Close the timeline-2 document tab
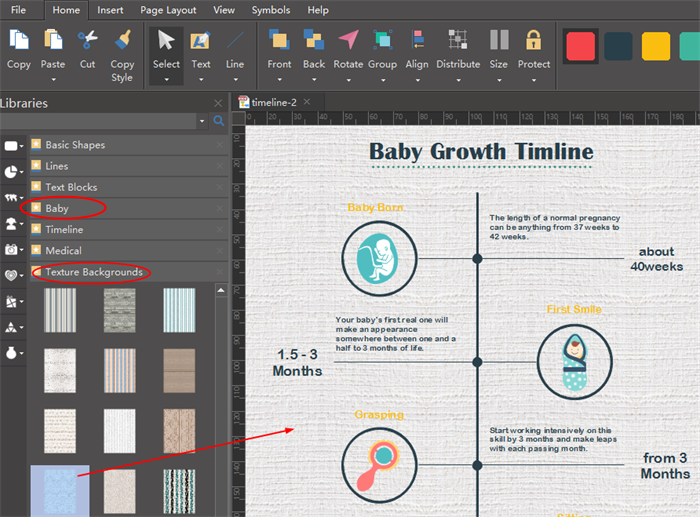Viewport: 700px width, 517px height. [x=307, y=102]
